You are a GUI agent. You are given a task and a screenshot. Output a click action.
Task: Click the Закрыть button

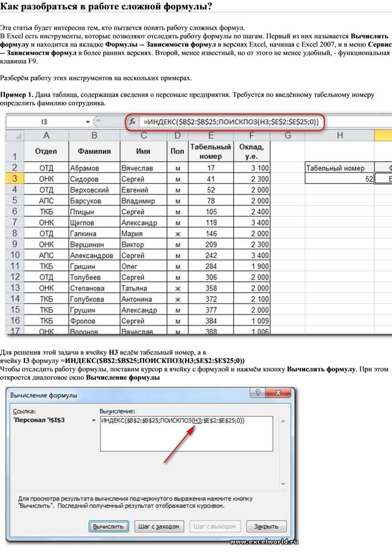click(266, 527)
